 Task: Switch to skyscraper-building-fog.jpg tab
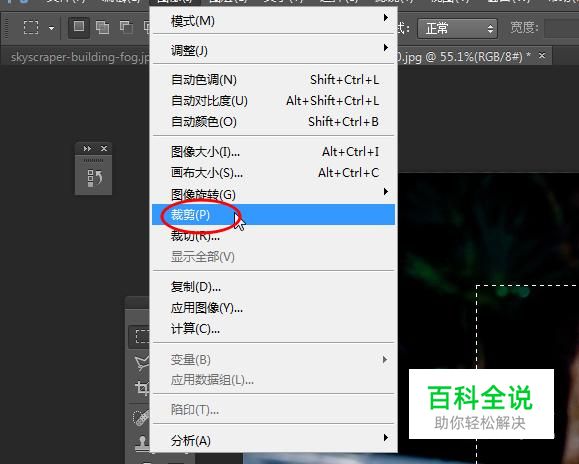tap(76, 57)
